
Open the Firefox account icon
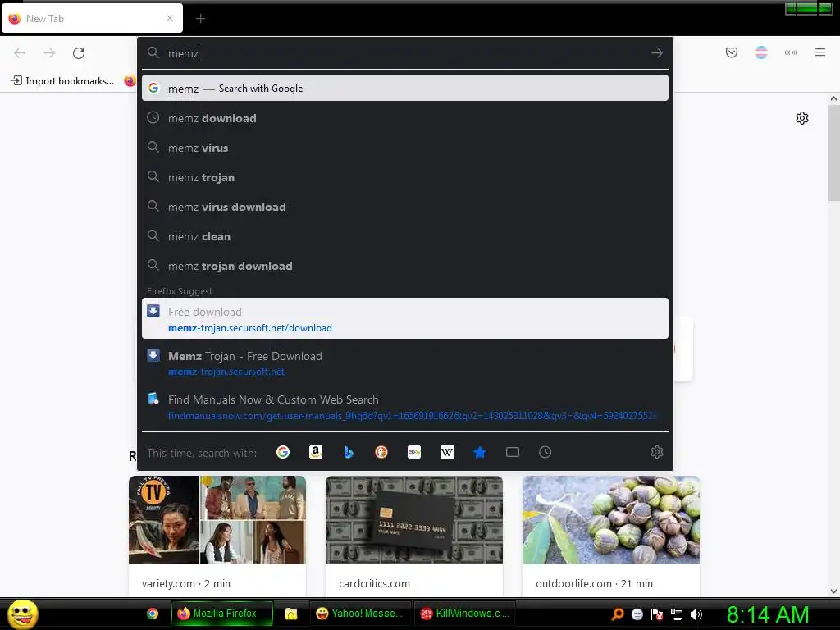pyautogui.click(x=761, y=52)
